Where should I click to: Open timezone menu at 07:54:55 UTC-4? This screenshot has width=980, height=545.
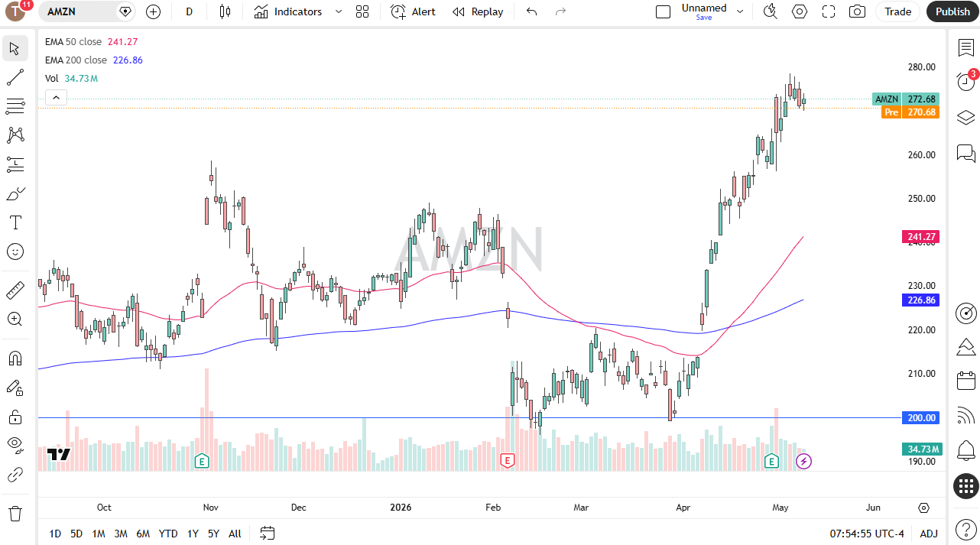pyautogui.click(x=867, y=534)
